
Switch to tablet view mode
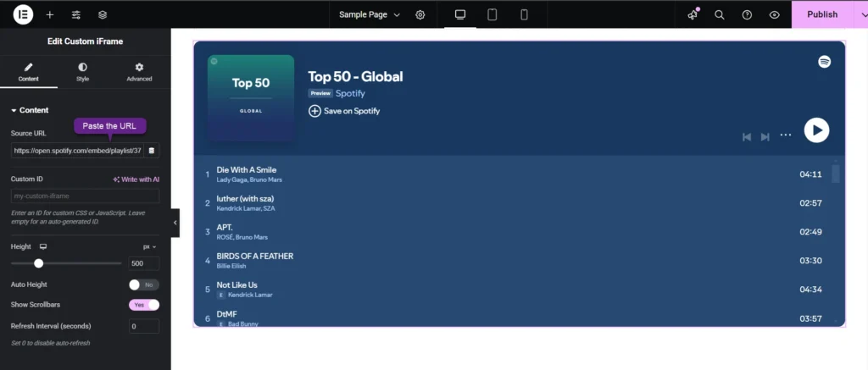[492, 15]
